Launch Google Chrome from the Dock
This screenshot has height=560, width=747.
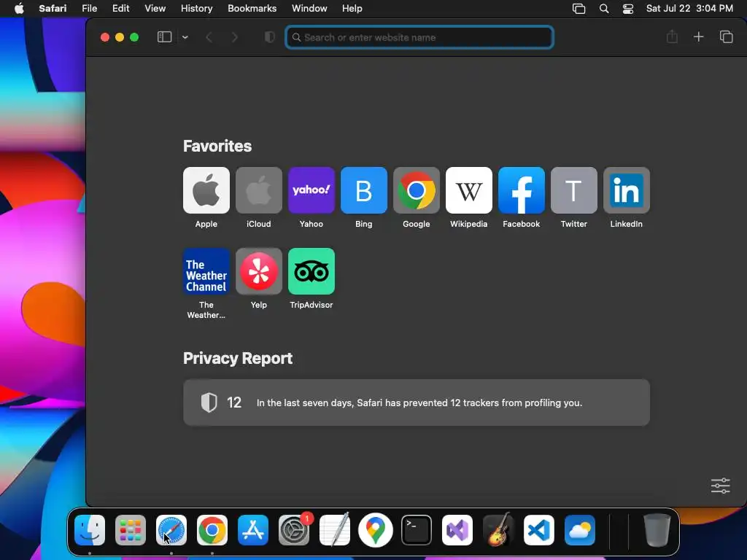(x=212, y=530)
